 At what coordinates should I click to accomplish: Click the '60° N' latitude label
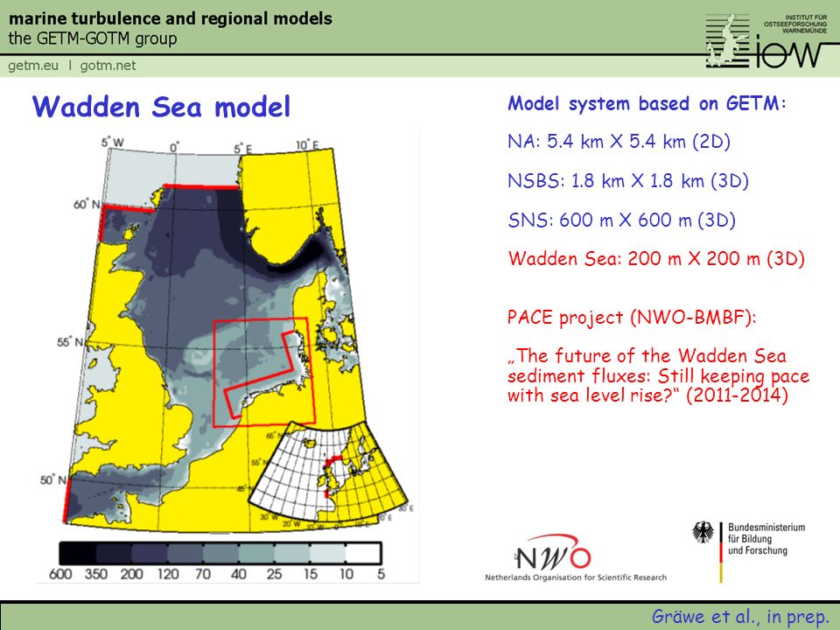coord(87,204)
